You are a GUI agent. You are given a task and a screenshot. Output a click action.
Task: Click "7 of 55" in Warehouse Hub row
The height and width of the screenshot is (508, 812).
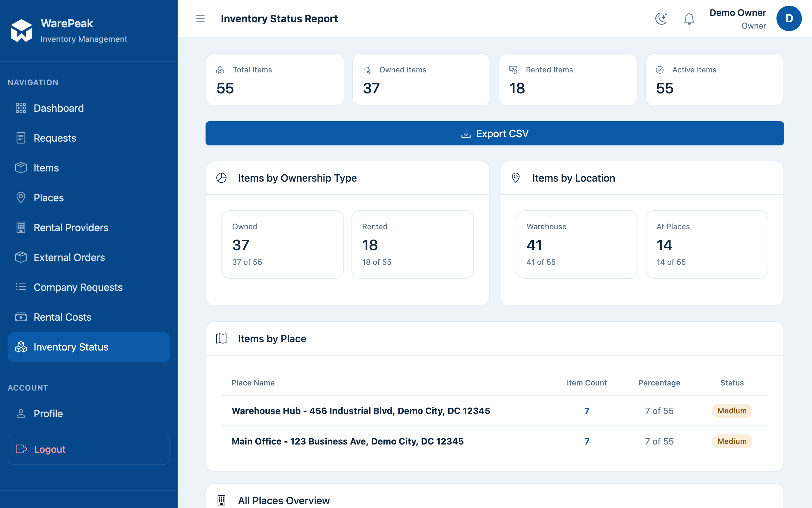tap(659, 411)
